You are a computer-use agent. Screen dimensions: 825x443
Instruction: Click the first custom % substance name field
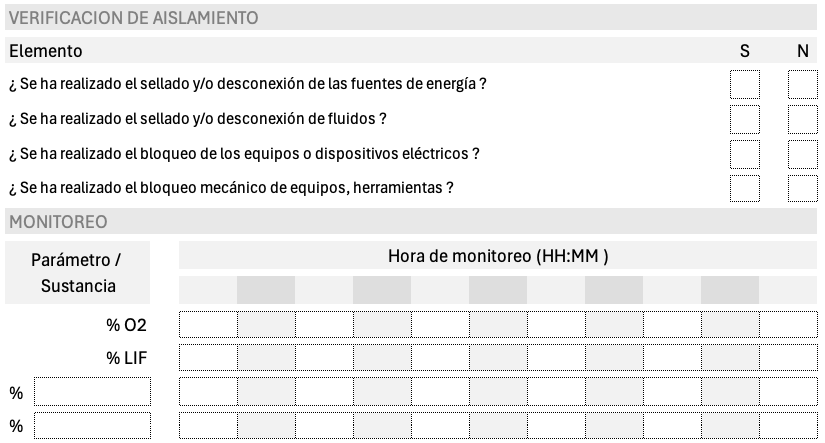coord(92,391)
